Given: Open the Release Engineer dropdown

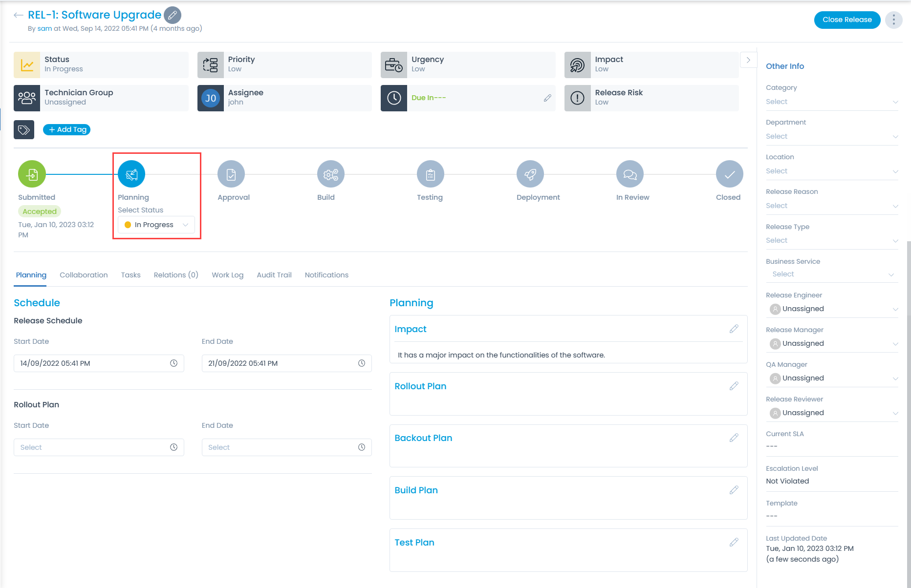Looking at the screenshot, I should 831,309.
